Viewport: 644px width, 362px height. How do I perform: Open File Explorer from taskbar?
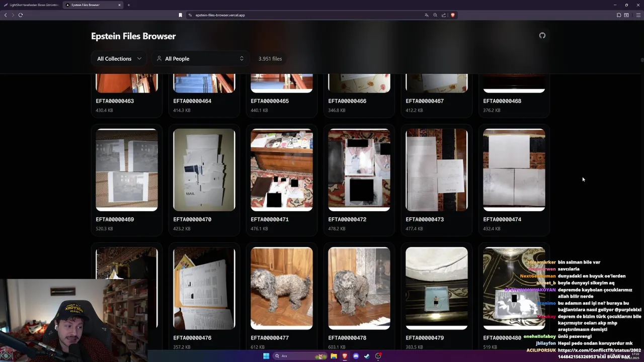click(x=334, y=356)
